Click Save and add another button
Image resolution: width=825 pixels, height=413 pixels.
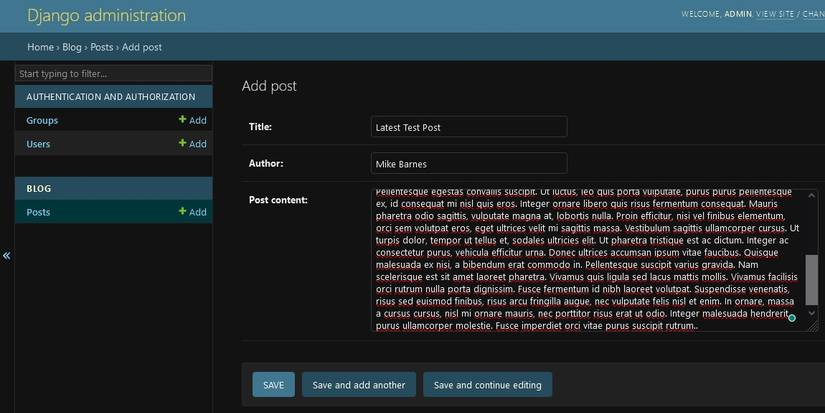click(x=359, y=385)
